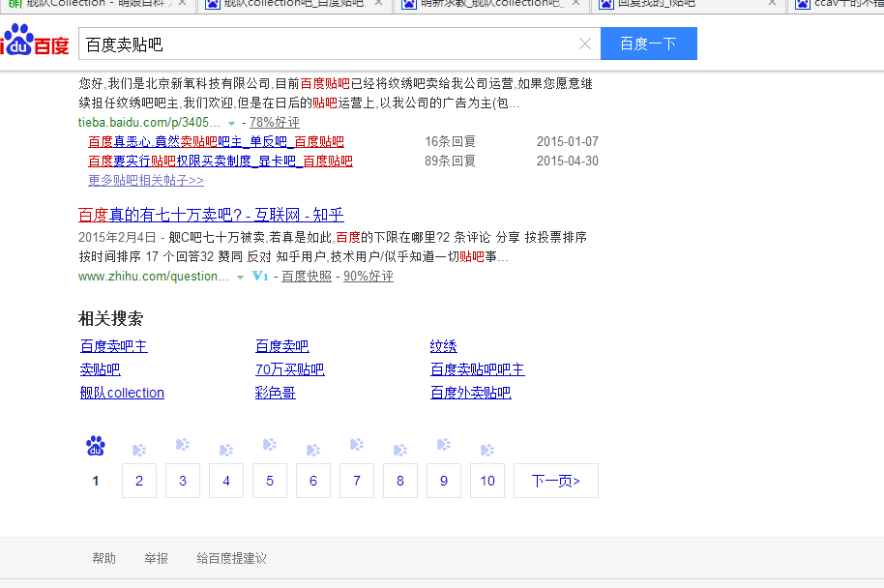Click the related search 70万买贴吧
The width and height of the screenshot is (884, 588).
coord(290,369)
